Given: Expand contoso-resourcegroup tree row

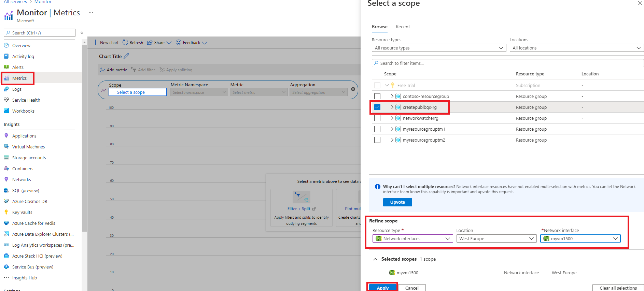Looking at the screenshot, I should pyautogui.click(x=392, y=96).
